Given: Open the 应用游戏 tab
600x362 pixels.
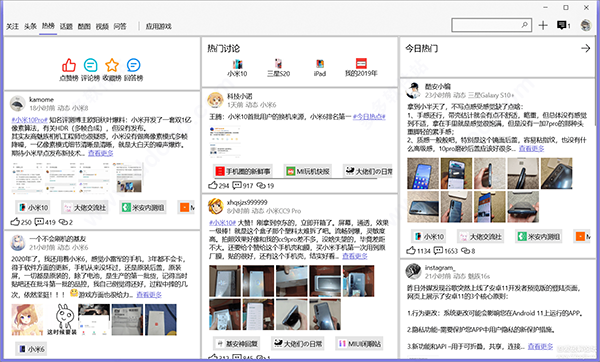Looking at the screenshot, I should coord(158,26).
